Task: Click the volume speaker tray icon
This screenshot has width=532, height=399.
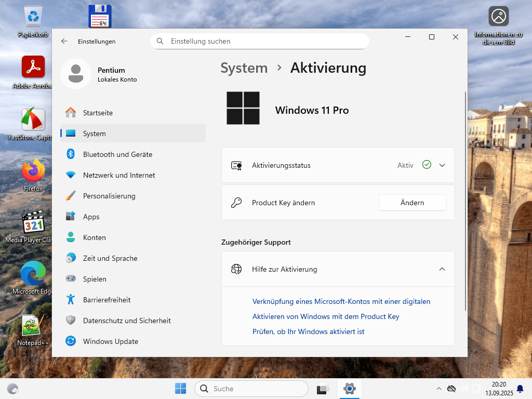Action: click(x=464, y=389)
